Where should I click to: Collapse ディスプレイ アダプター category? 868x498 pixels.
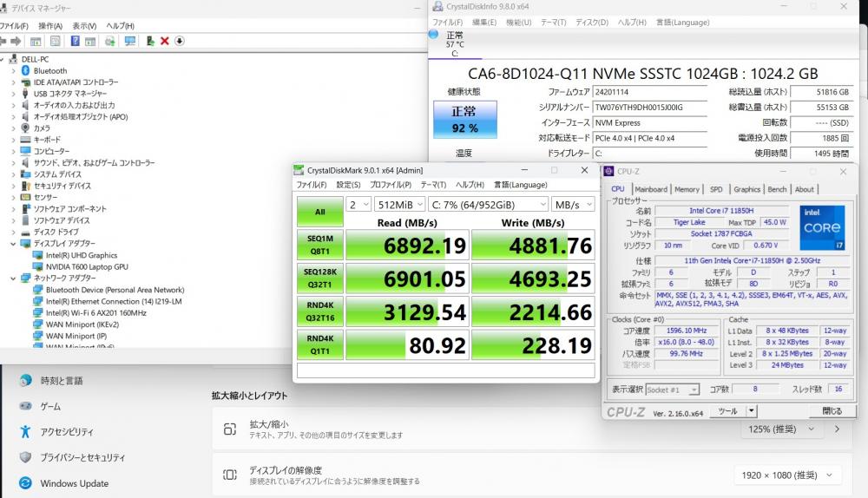click(x=13, y=244)
